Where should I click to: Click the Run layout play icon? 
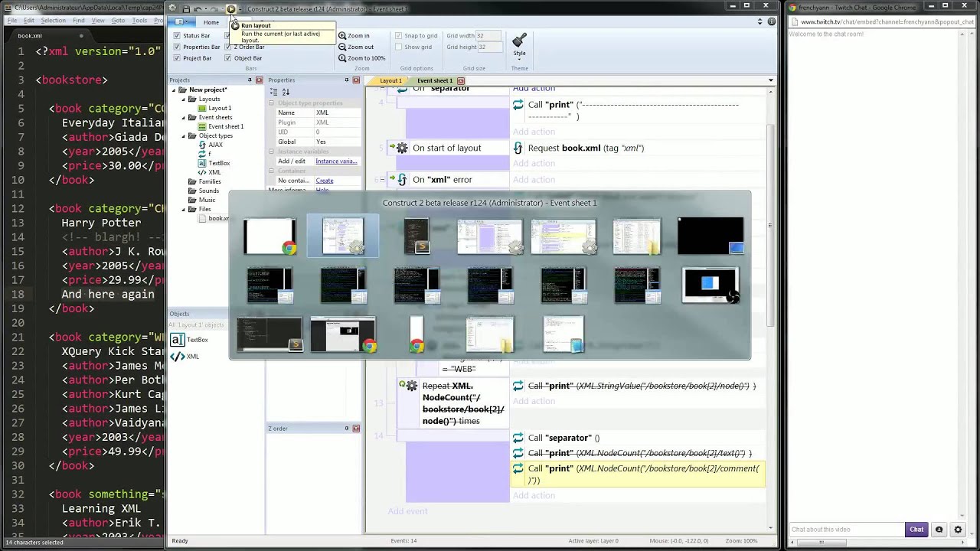230,8
